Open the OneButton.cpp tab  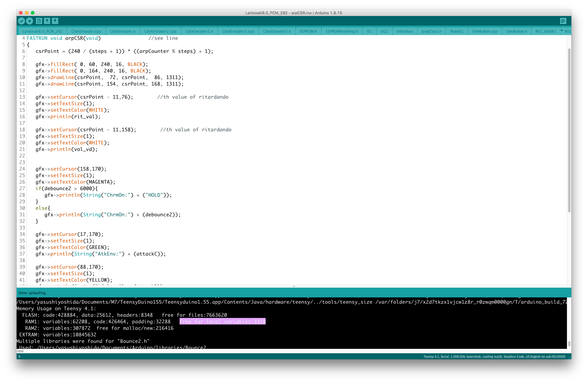(485, 31)
